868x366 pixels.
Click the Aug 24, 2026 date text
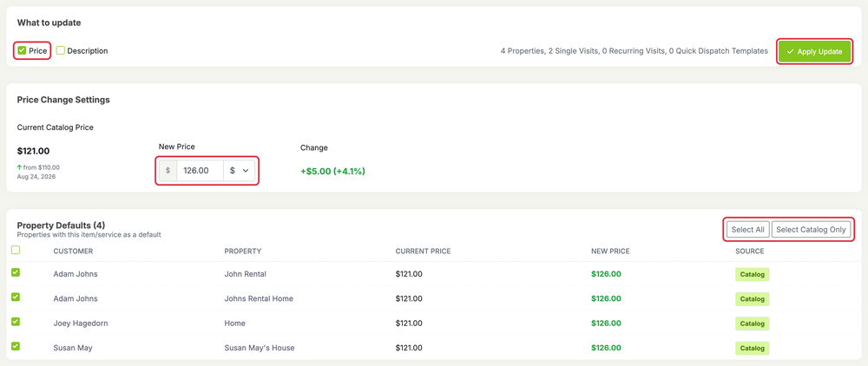(36, 176)
